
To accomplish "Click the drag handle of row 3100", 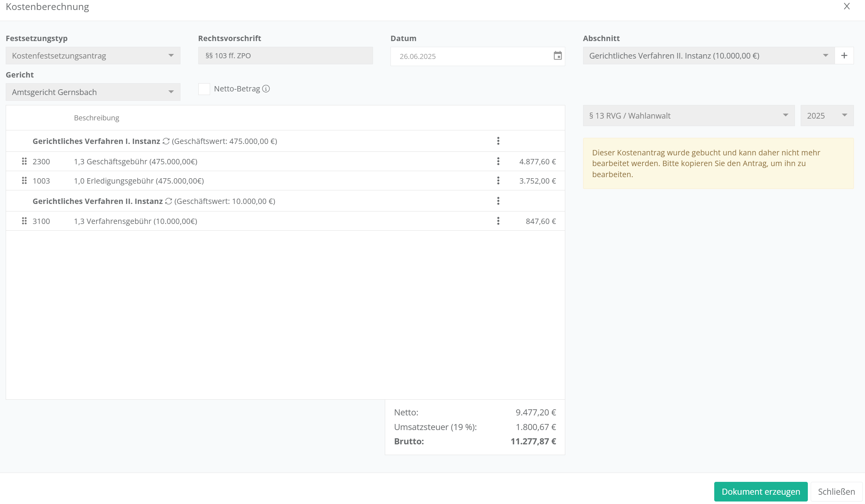I will [x=24, y=221].
